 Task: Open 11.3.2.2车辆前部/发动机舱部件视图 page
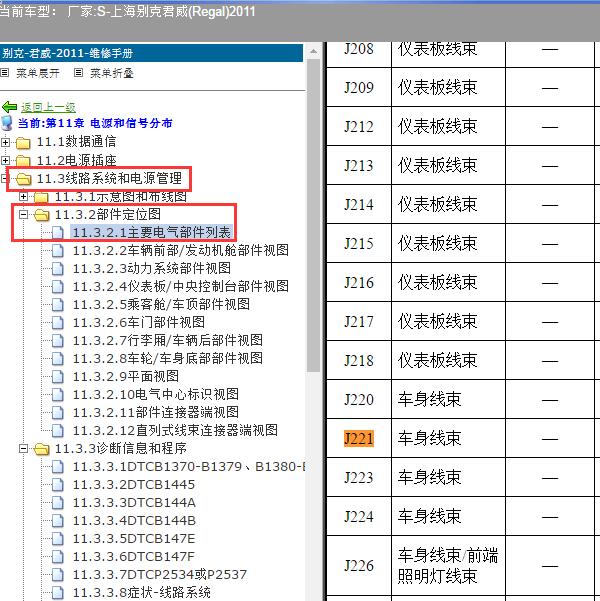[181, 250]
